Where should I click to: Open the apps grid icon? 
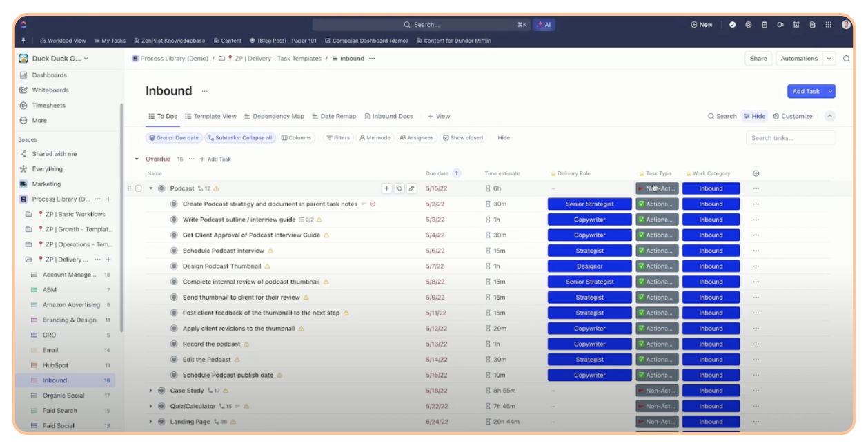tap(829, 24)
